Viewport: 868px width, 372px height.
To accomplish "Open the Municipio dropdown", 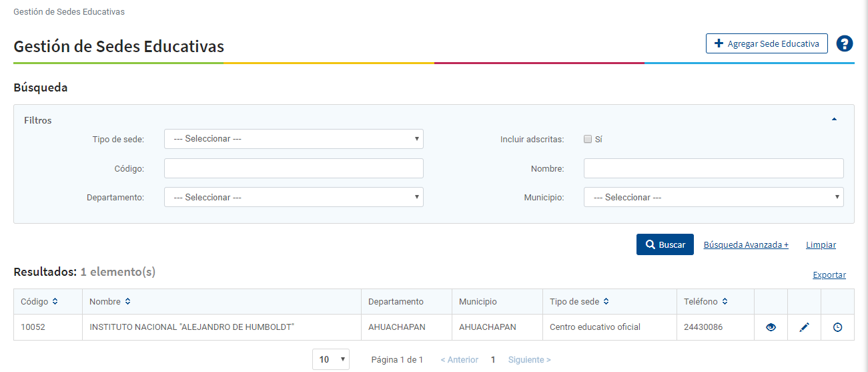I will (x=713, y=198).
